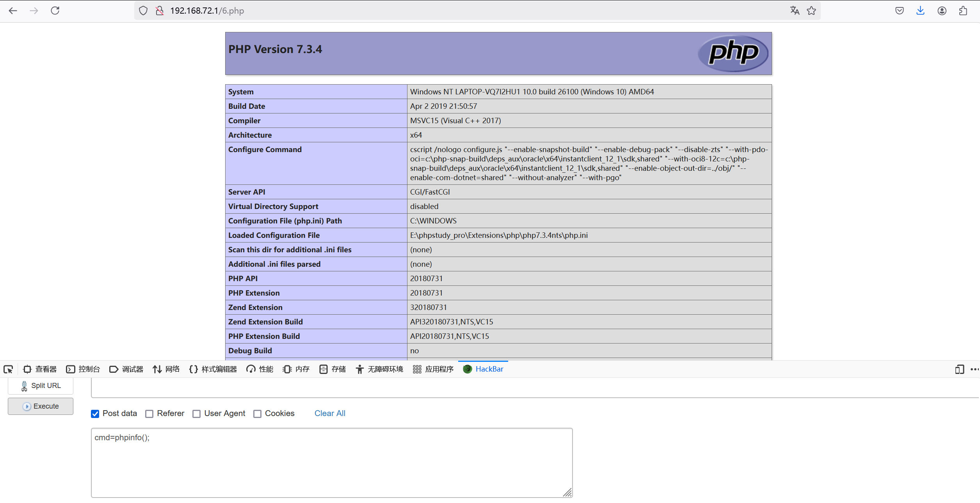Switch to the 控制台 console tab

pos(83,369)
